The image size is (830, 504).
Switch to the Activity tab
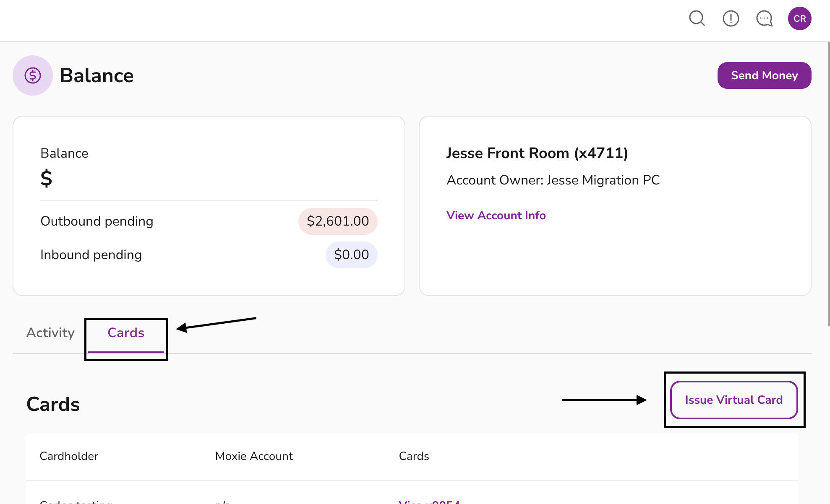pos(50,333)
